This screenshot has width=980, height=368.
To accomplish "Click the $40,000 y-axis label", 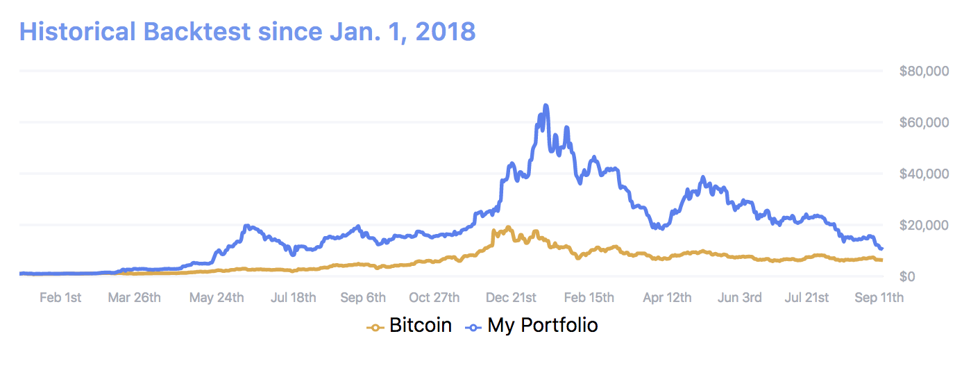I will pyautogui.click(x=922, y=174).
